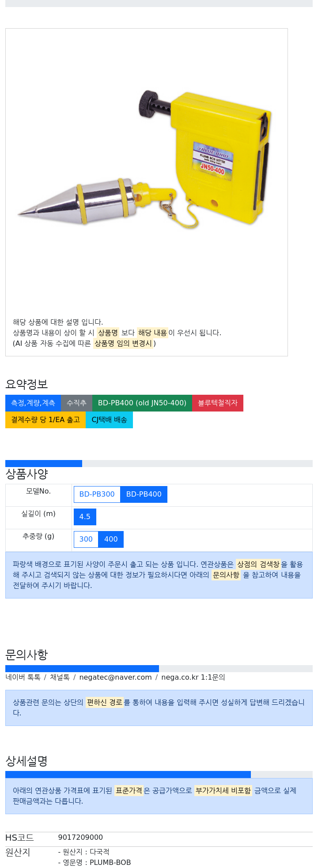Open 채널톡 inquiry link
The image size is (318, 868).
tap(60, 677)
